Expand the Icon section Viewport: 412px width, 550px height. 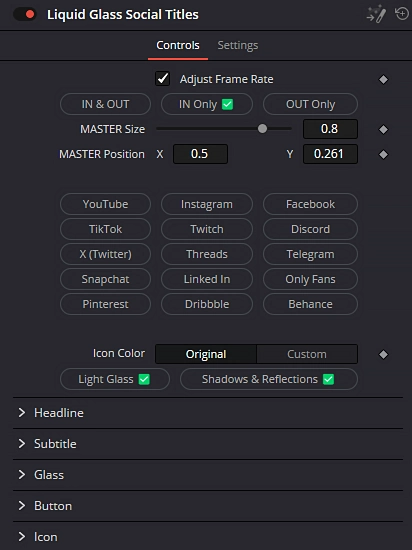tap(208, 537)
